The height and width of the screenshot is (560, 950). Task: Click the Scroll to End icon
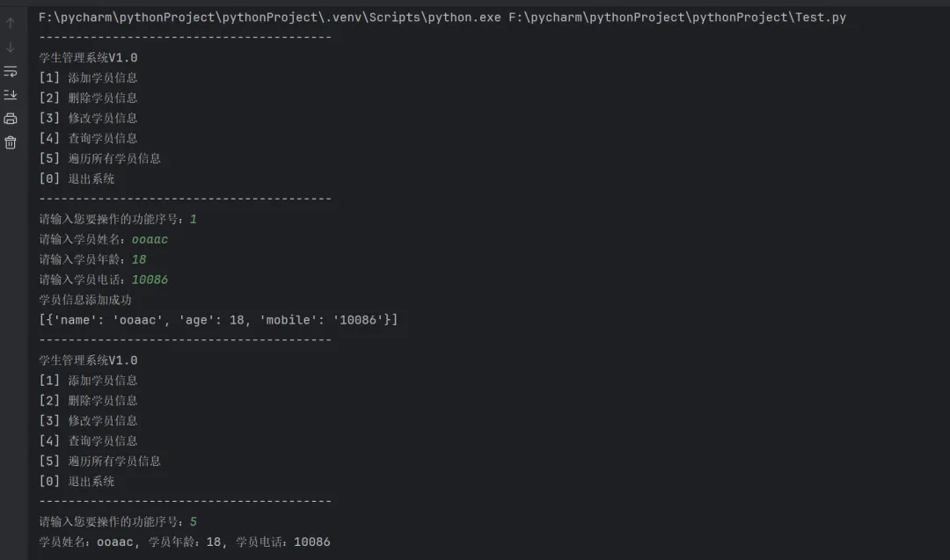(11, 95)
